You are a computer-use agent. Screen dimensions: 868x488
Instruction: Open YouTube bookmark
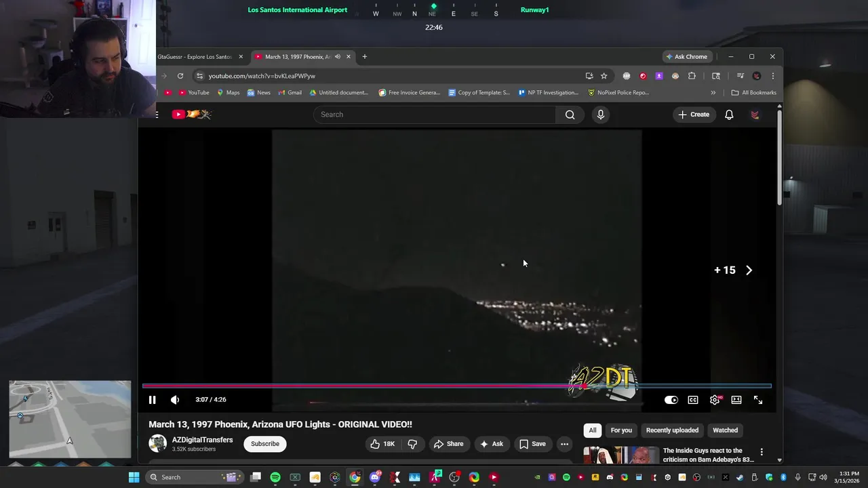(x=194, y=93)
